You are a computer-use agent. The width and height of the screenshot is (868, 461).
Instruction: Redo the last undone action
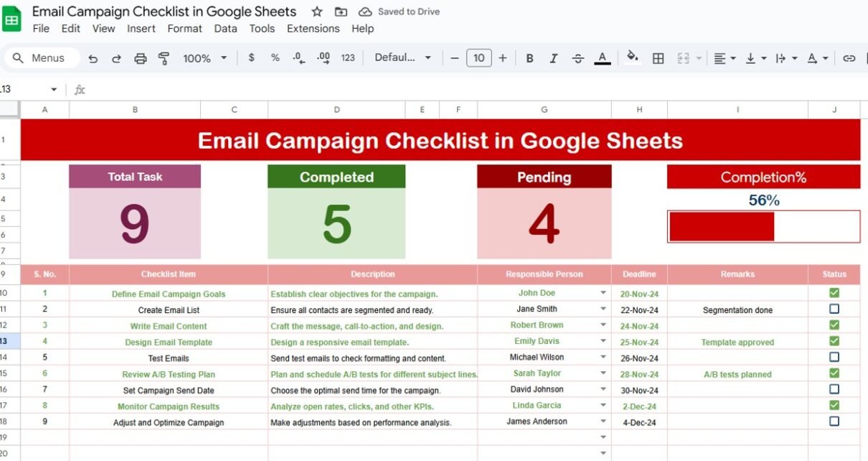tap(116, 58)
